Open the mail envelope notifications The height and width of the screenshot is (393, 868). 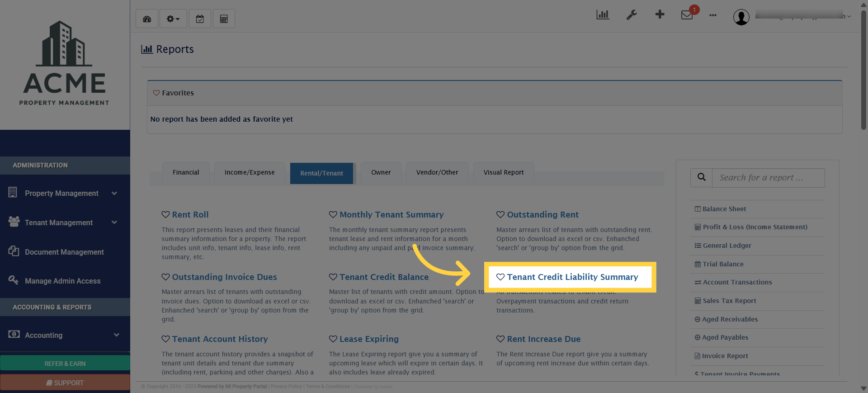[687, 15]
